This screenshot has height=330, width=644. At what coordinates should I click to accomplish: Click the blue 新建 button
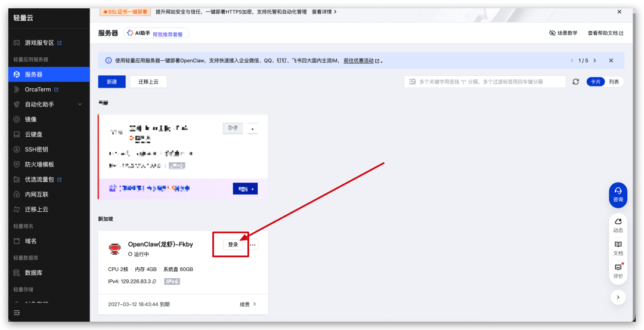tap(112, 82)
